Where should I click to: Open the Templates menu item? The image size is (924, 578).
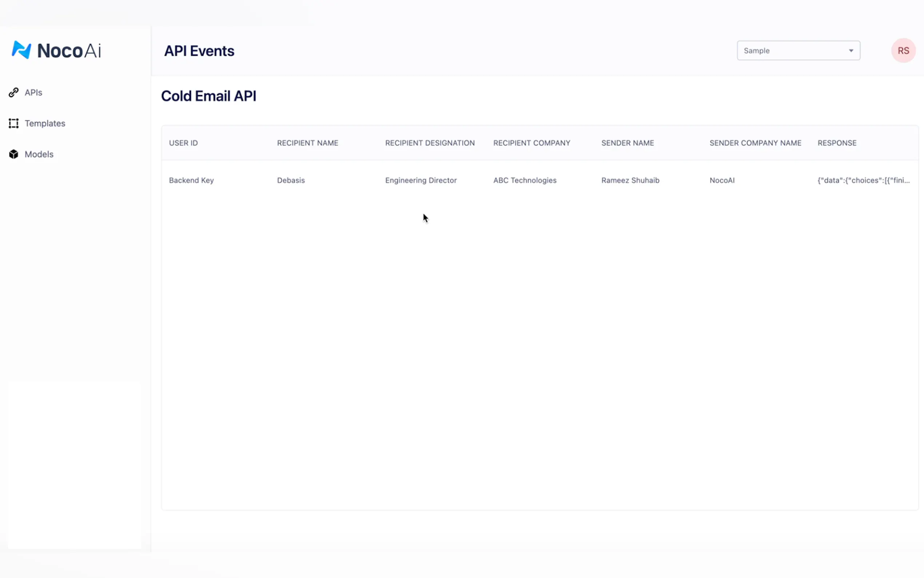[45, 123]
